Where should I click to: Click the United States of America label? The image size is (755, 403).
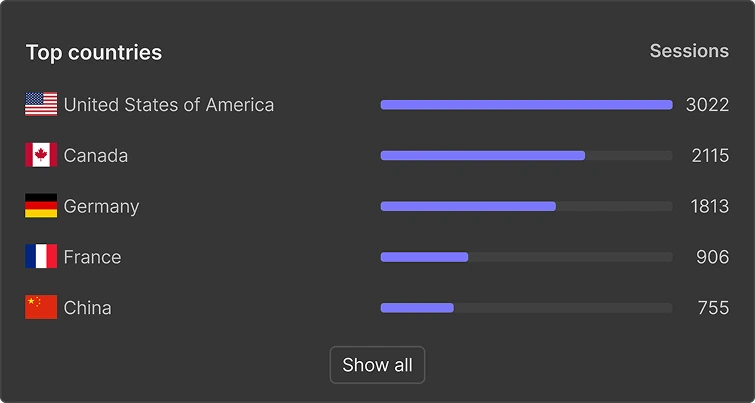click(169, 105)
